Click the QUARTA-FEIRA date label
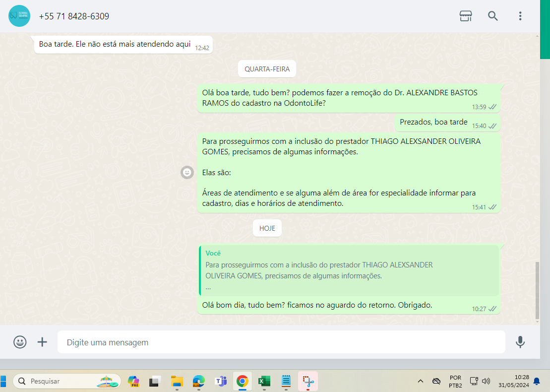Image resolution: width=550 pixels, height=392 pixels. pos(267,69)
